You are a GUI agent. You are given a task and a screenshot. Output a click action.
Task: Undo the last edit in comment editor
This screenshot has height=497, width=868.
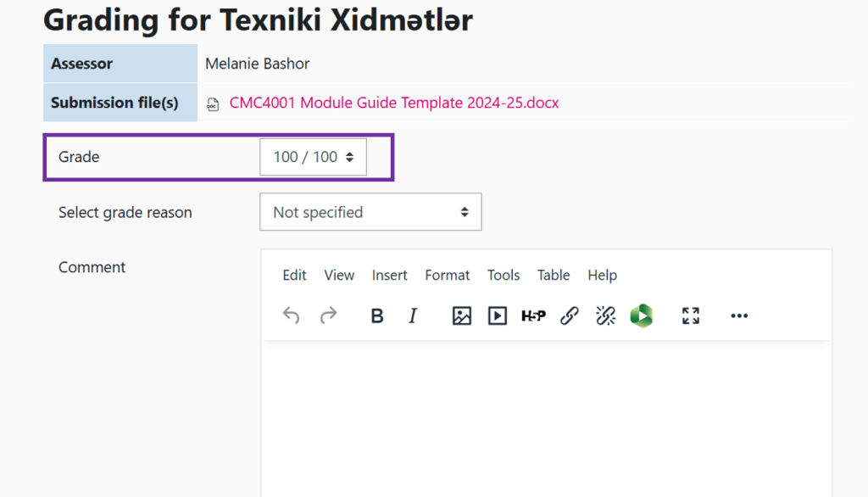(x=292, y=316)
